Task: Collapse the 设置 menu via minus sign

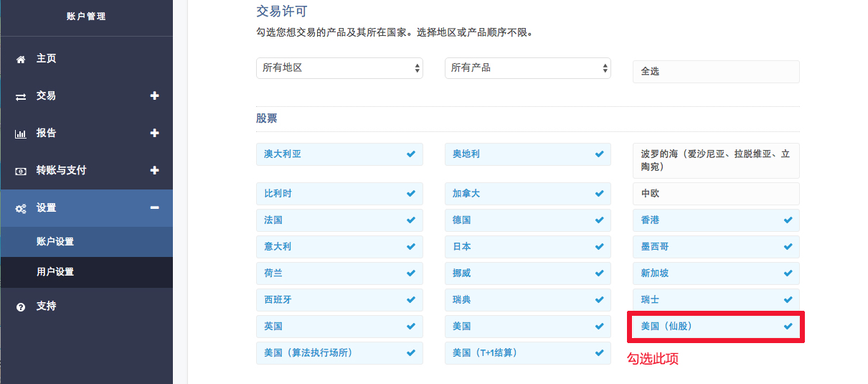Action: (x=154, y=208)
